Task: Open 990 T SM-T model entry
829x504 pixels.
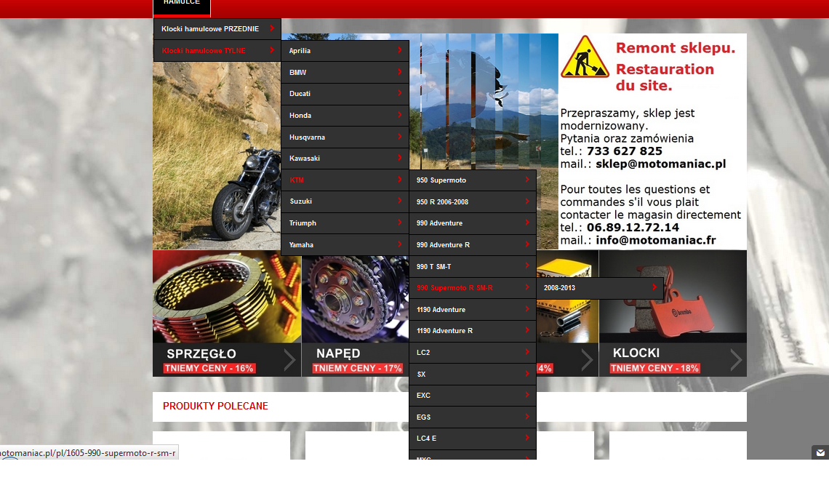Action: pos(473,266)
